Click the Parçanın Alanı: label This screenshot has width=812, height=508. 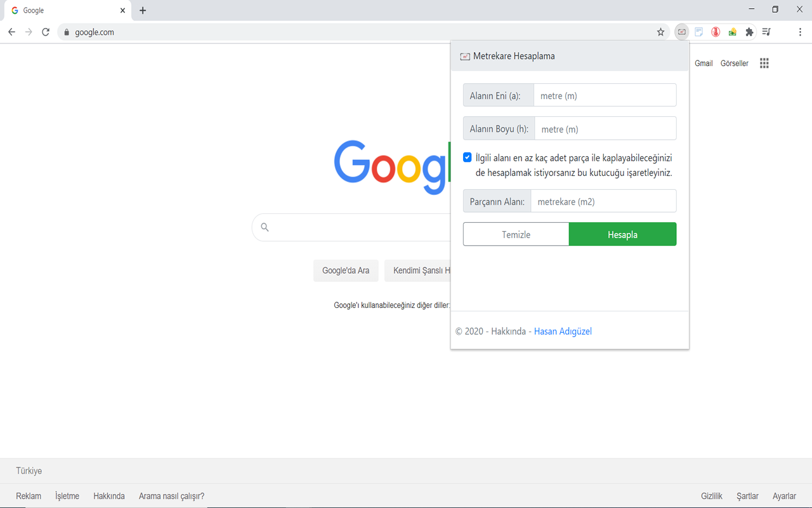[x=497, y=201]
